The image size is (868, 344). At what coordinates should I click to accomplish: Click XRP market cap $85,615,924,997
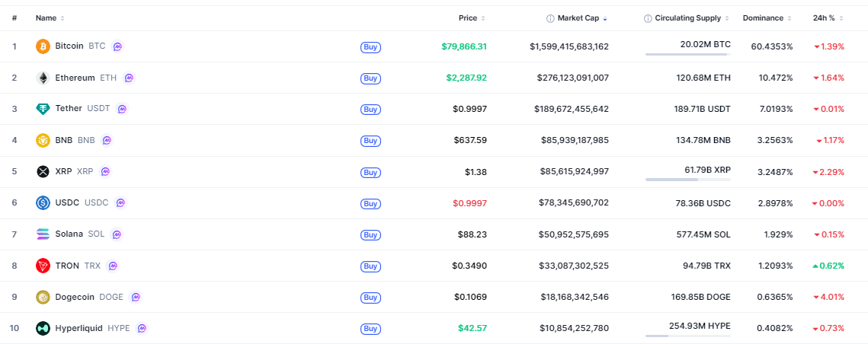coord(575,172)
